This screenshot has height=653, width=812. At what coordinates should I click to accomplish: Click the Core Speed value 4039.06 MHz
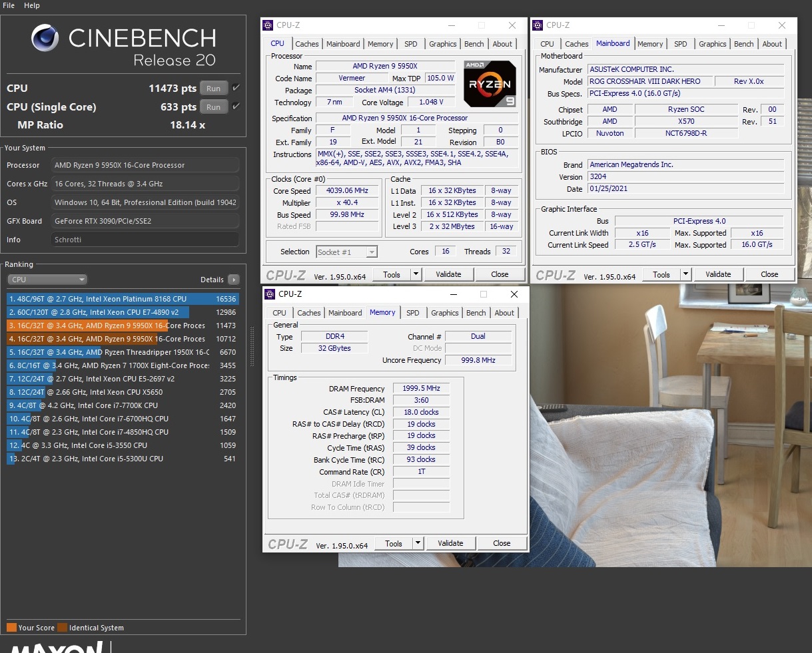[348, 190]
